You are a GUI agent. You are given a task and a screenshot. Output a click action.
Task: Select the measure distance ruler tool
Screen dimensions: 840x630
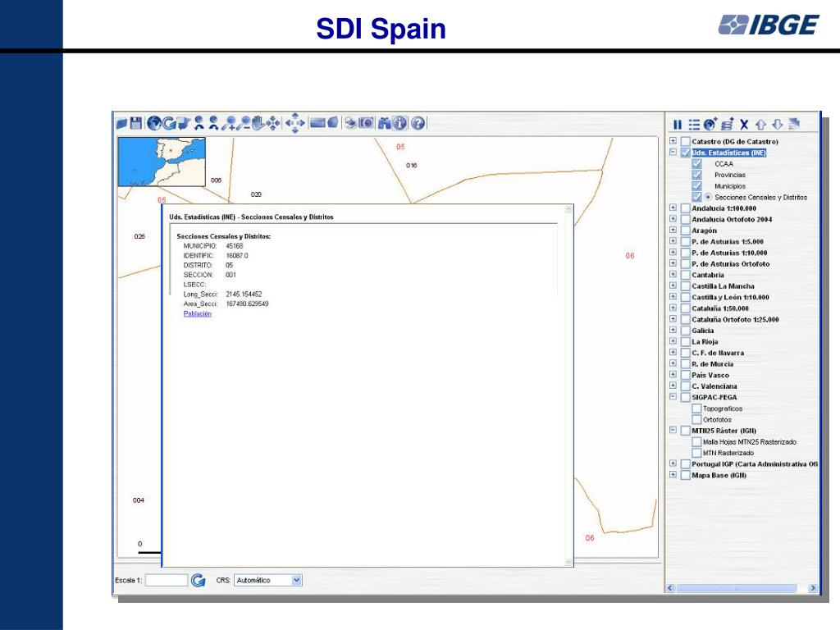(317, 123)
